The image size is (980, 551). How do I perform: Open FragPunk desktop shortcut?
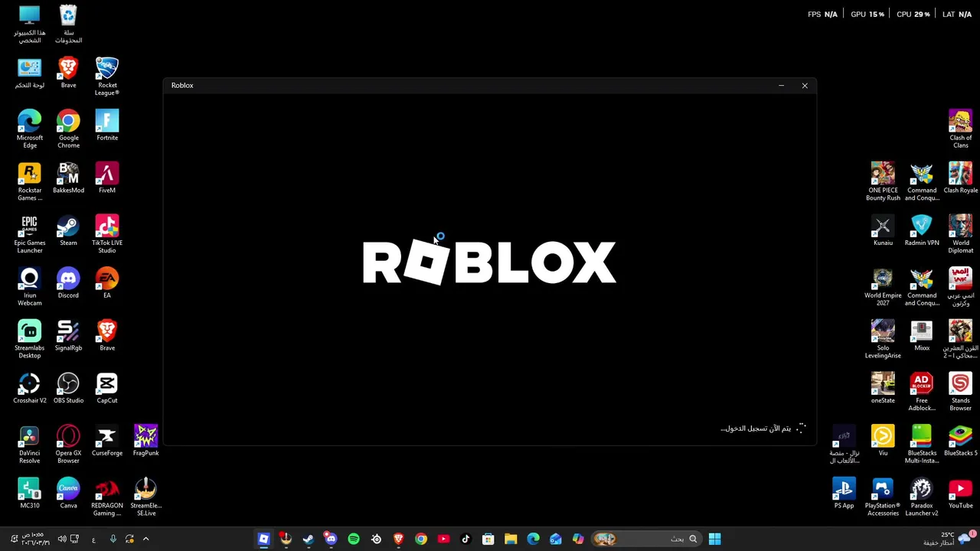[145, 440]
